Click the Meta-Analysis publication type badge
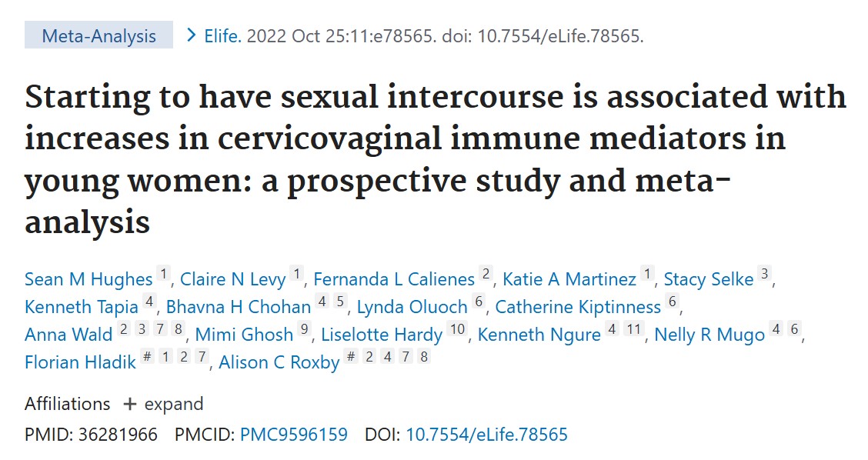Screen dimensions: 868x460 (98, 35)
